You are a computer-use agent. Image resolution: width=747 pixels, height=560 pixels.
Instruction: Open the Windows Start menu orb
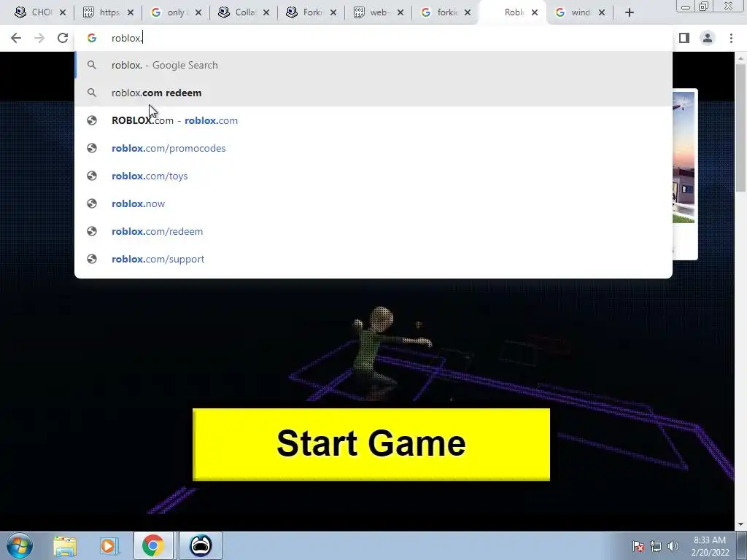(x=19, y=545)
